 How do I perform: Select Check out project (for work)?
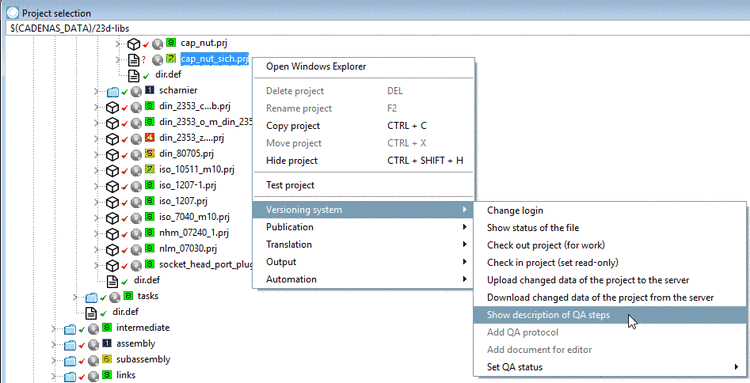(610, 245)
